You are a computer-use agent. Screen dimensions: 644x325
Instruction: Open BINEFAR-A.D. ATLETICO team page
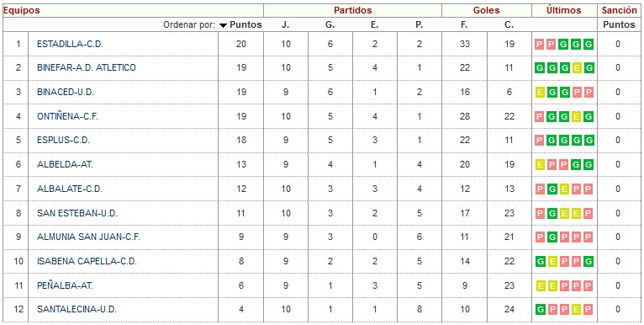click(x=87, y=67)
